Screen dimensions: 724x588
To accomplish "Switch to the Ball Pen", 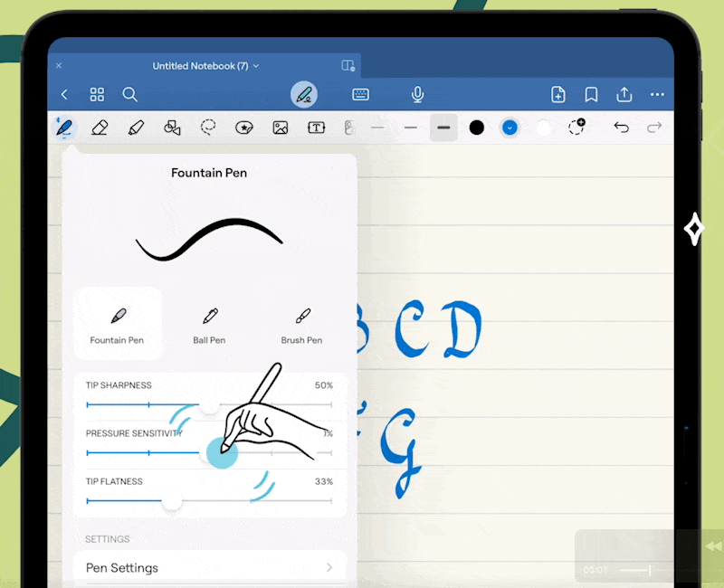I will click(x=209, y=321).
